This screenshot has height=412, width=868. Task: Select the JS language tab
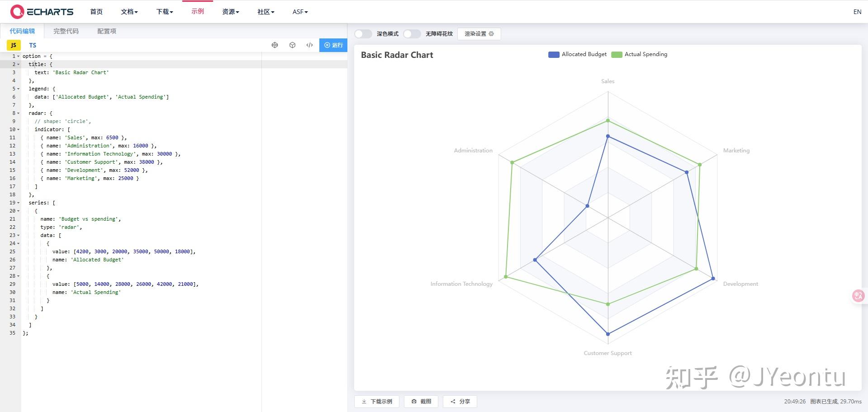pyautogui.click(x=14, y=45)
